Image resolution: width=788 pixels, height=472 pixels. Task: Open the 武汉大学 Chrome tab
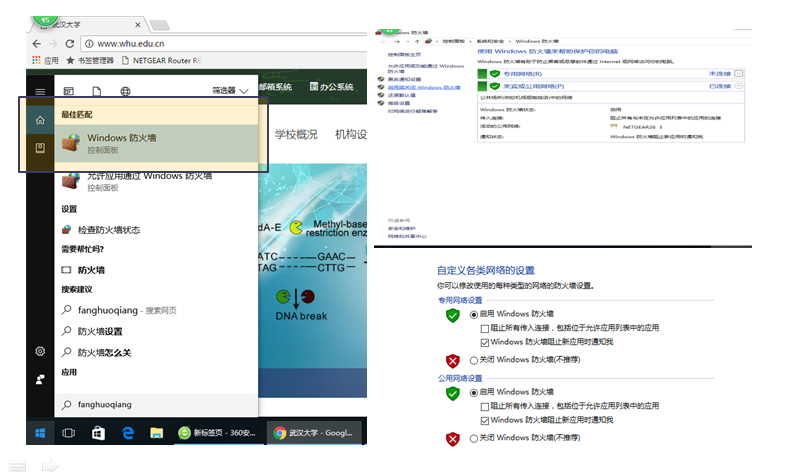pos(88,24)
